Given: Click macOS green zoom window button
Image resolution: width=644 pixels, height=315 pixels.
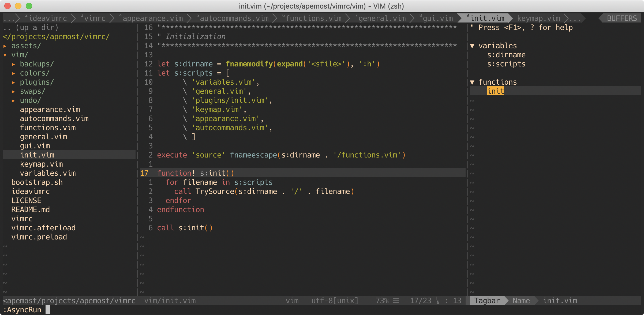Looking at the screenshot, I should 29,6.
